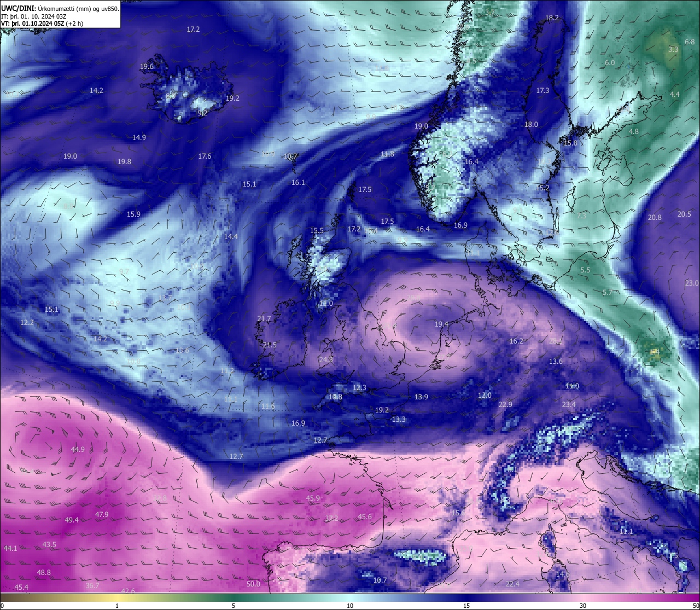Click the legend tick labeled 30
700x610 pixels.
tap(583, 606)
